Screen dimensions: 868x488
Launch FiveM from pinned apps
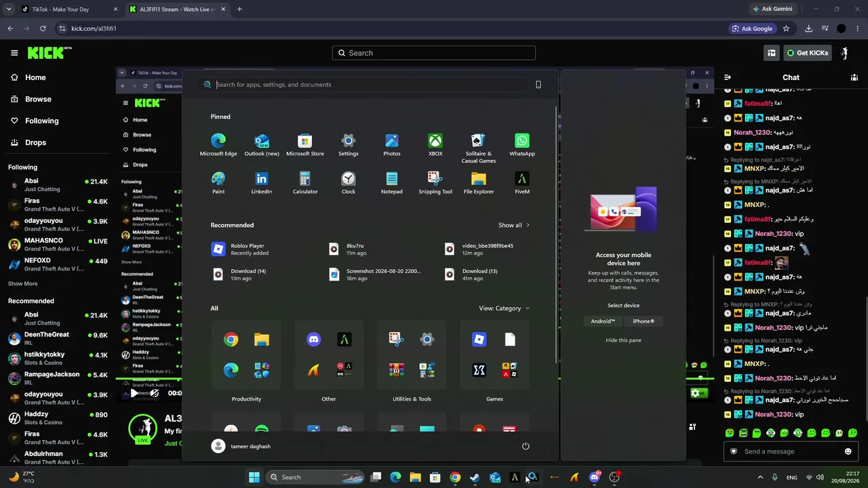pyautogui.click(x=522, y=183)
